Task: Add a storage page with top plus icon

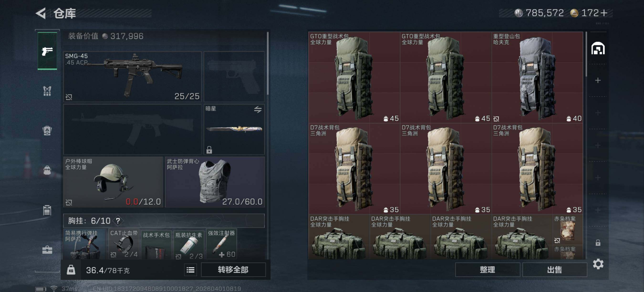Action: (x=598, y=80)
